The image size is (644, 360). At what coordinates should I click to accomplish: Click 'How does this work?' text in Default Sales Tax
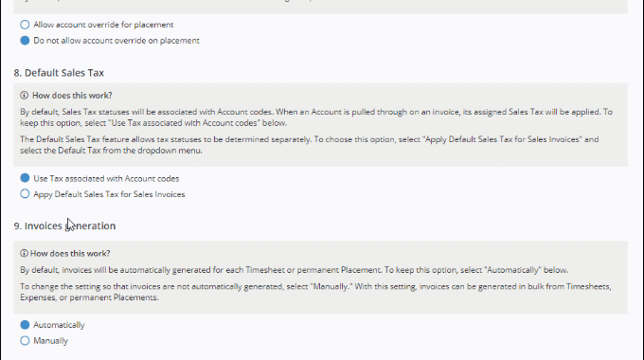72,96
